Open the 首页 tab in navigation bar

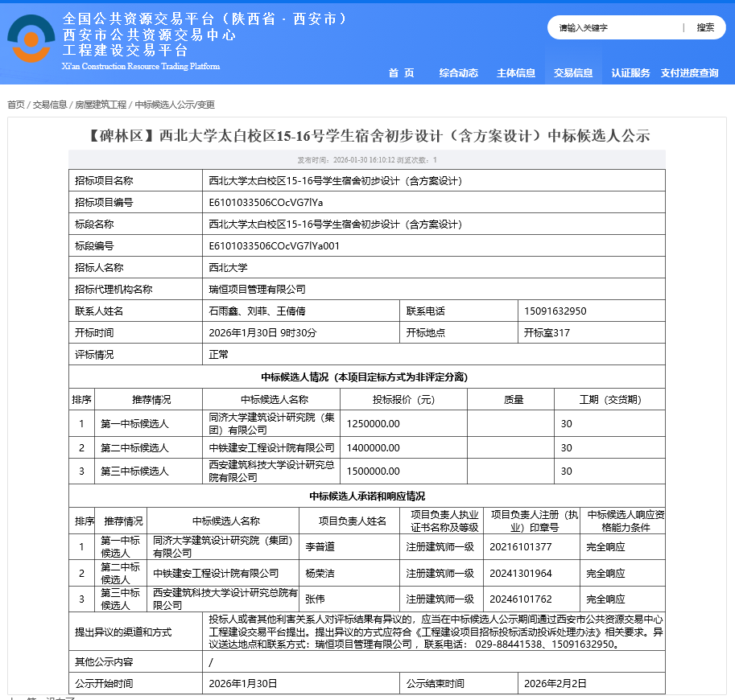401,73
